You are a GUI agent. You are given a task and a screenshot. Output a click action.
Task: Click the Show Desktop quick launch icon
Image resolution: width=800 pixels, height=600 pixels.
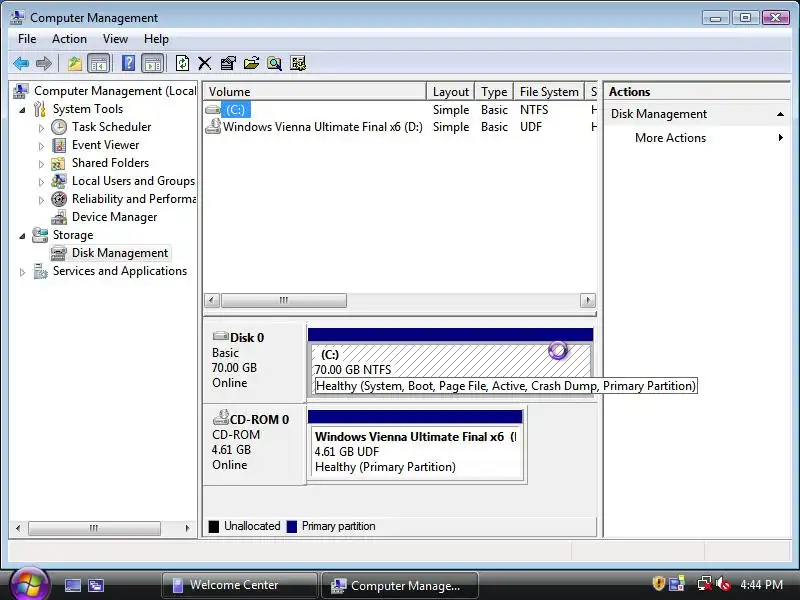(72, 586)
